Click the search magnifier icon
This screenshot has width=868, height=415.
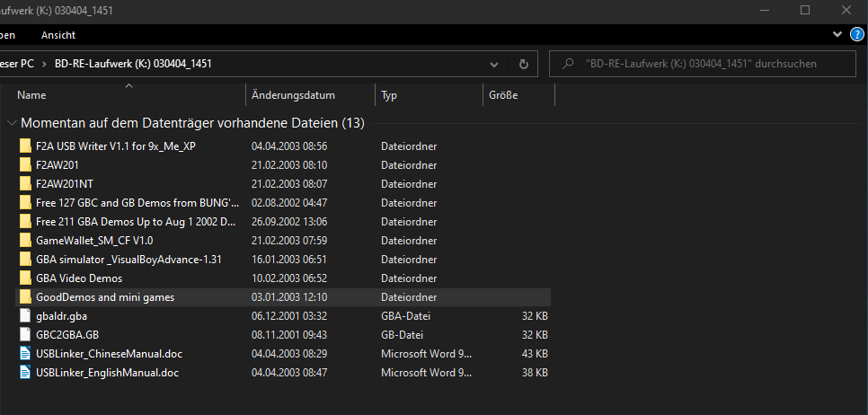[567, 64]
